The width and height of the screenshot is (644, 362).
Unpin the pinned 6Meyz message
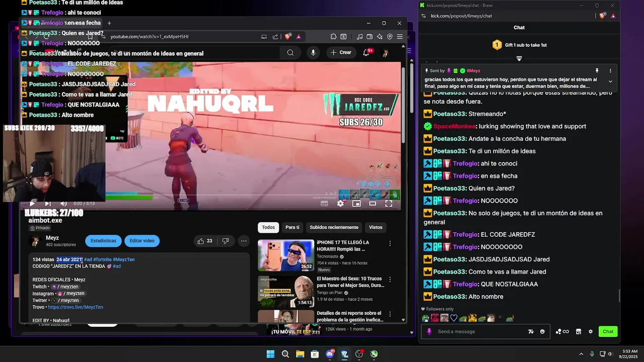click(597, 71)
